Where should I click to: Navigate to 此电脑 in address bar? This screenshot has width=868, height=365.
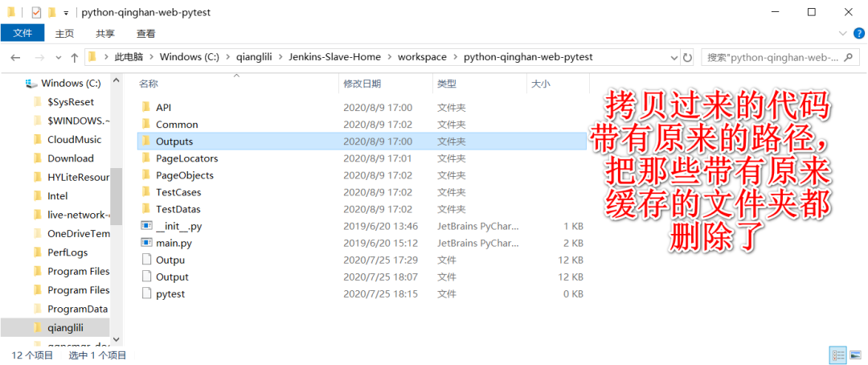129,56
